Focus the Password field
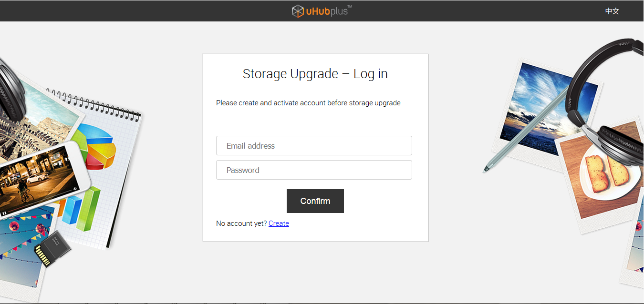 click(314, 170)
